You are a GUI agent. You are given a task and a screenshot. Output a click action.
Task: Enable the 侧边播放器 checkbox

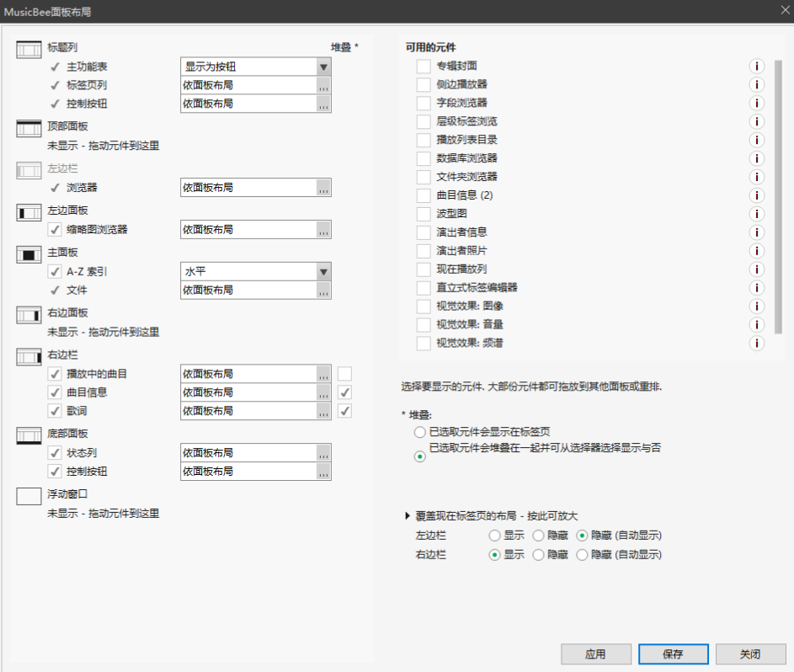(424, 84)
